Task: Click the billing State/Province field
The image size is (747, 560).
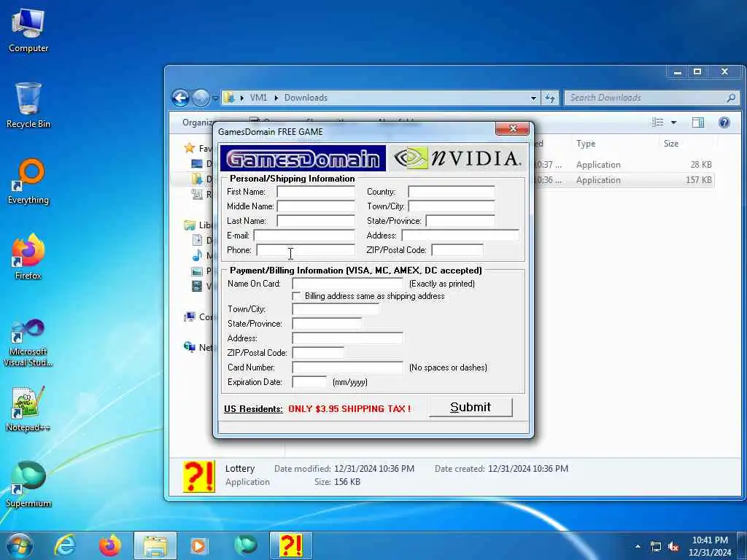Action: click(327, 324)
